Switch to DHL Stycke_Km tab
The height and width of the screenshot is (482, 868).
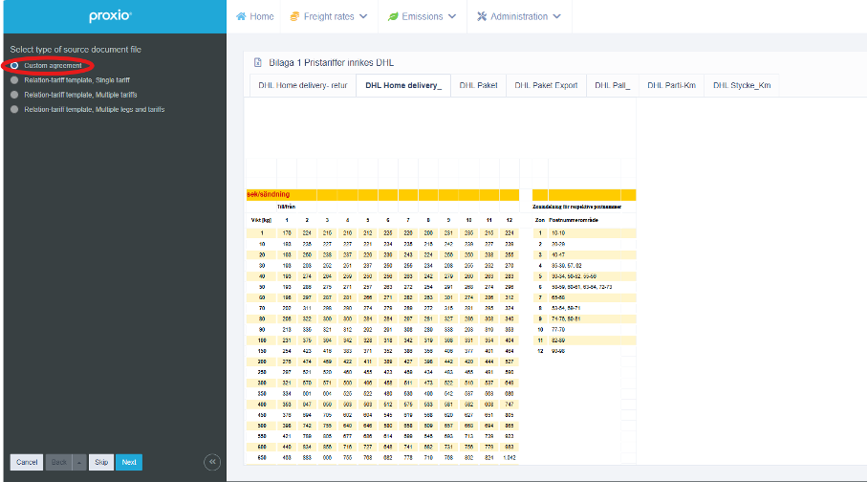coord(742,85)
